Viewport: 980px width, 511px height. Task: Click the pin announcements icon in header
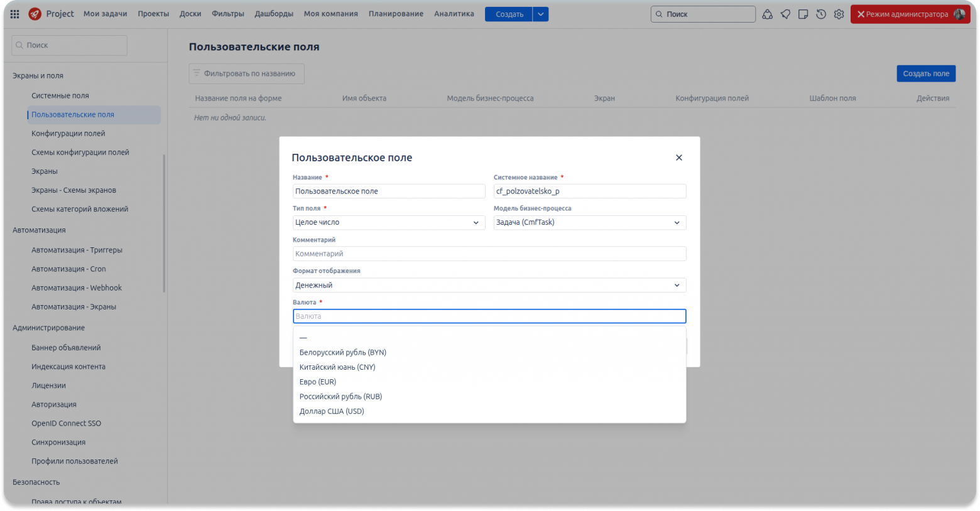[785, 14]
